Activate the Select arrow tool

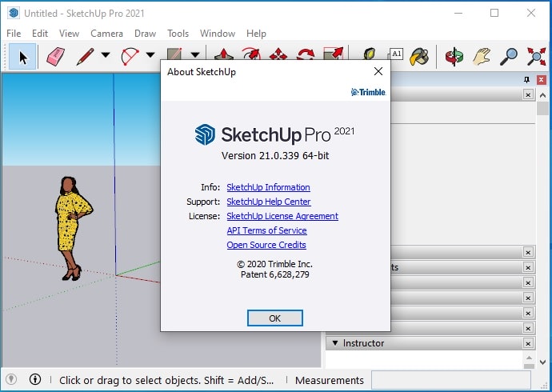[22, 57]
